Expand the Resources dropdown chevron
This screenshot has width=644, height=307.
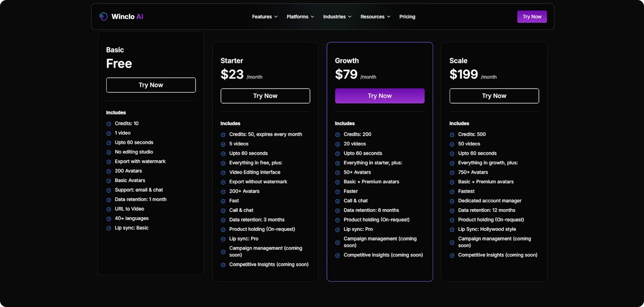pyautogui.click(x=388, y=17)
